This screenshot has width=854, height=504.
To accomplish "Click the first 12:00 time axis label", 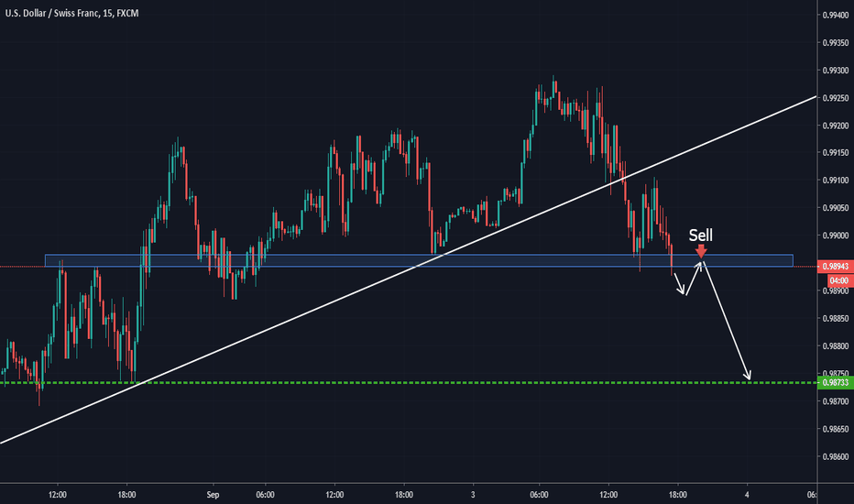I will 57,495.
